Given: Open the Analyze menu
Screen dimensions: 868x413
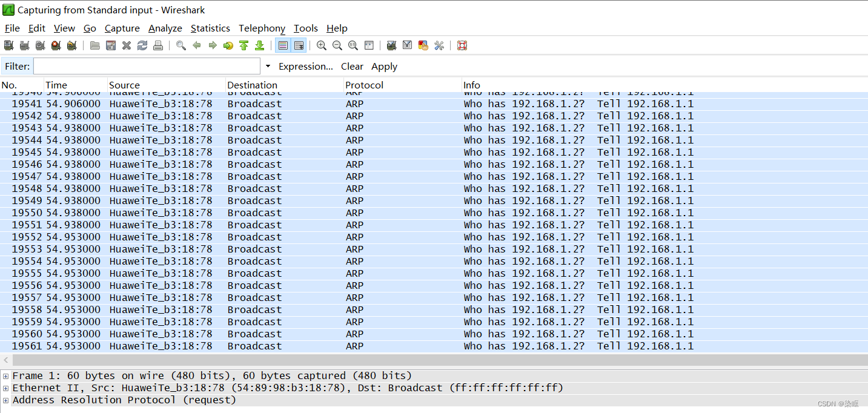Looking at the screenshot, I should click(165, 28).
